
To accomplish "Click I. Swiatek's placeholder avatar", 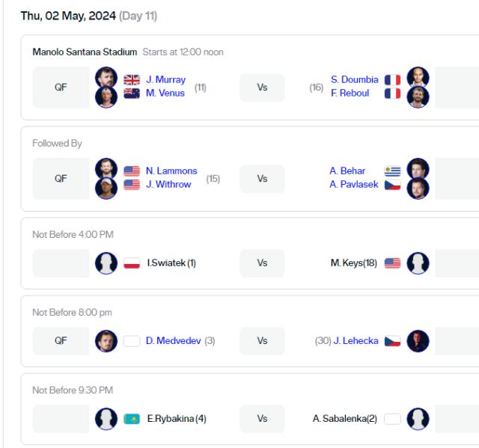I will tap(107, 263).
